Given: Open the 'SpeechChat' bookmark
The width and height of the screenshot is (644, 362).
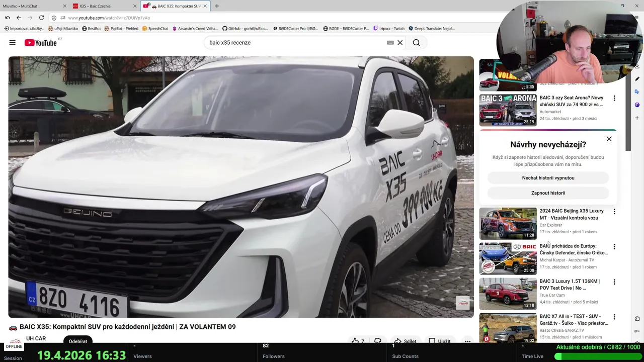Looking at the screenshot, I should (x=155, y=29).
